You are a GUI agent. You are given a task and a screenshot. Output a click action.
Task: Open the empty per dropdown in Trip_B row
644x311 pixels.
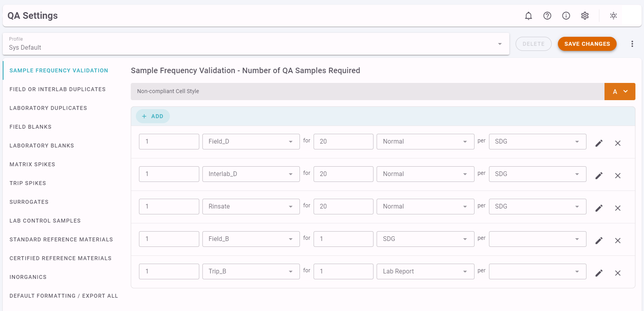tap(538, 271)
